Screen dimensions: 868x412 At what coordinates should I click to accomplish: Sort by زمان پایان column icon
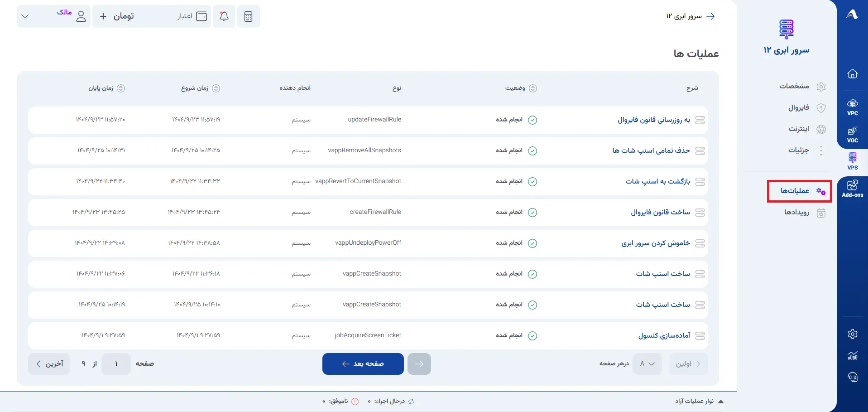(x=121, y=88)
